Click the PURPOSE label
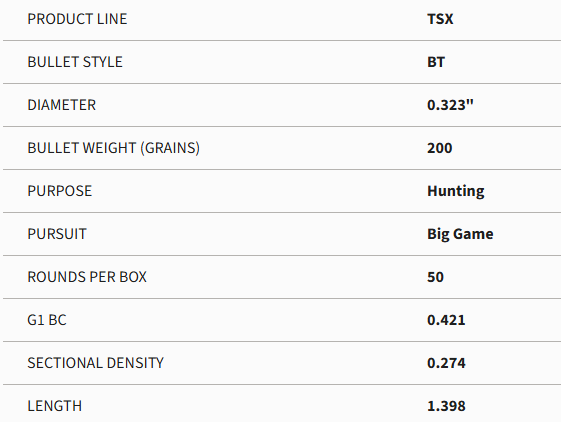Image resolution: width=561 pixels, height=422 pixels. (60, 191)
